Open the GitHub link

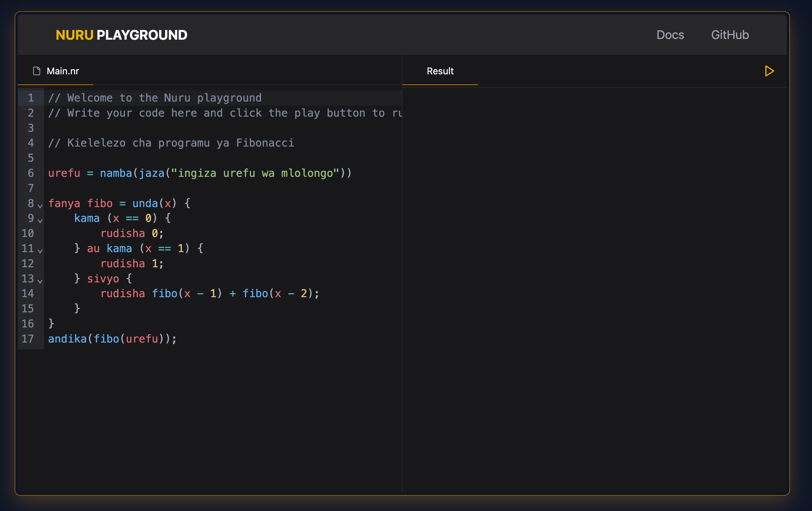730,35
